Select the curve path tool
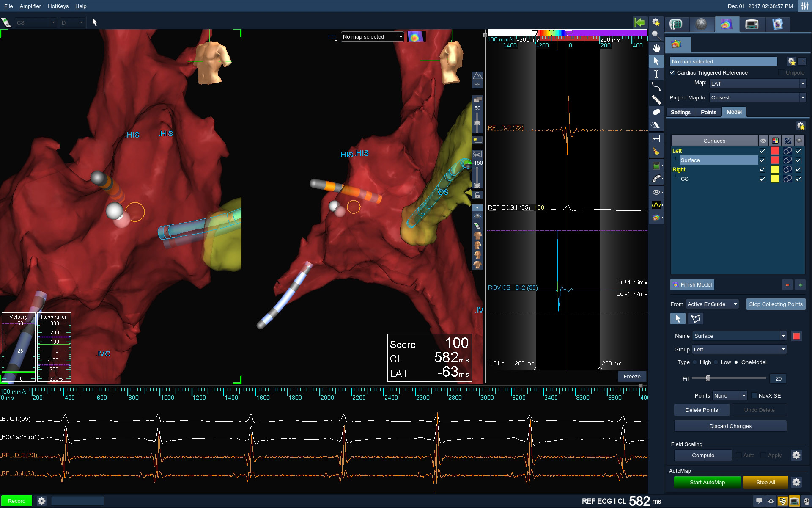Image resolution: width=812 pixels, height=508 pixels. [x=656, y=87]
